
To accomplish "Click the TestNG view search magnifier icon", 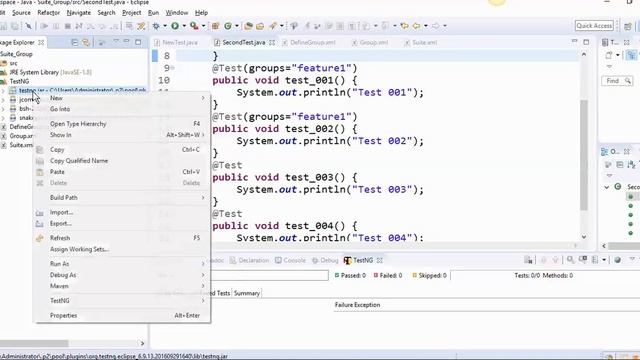I will 570,260.
